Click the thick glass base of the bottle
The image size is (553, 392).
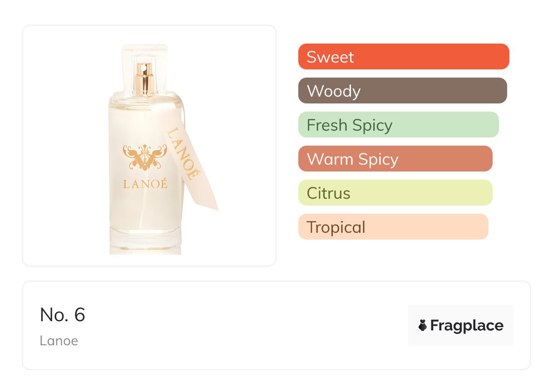coord(145,240)
